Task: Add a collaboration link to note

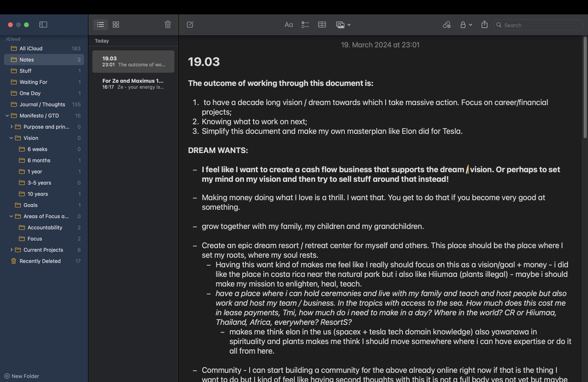Action: (x=446, y=24)
